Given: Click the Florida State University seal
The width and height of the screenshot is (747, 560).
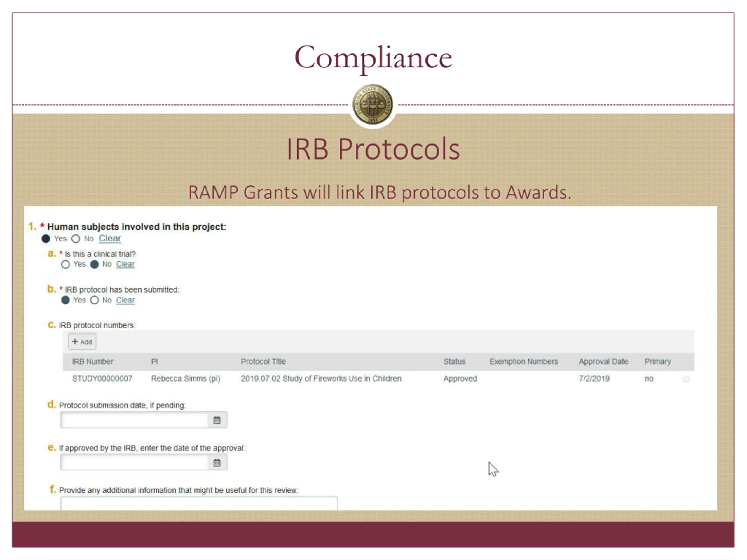Looking at the screenshot, I should [x=373, y=105].
